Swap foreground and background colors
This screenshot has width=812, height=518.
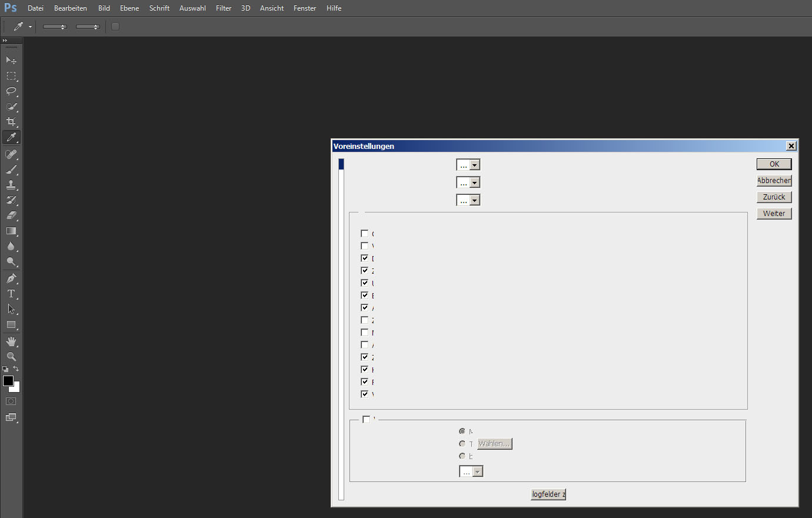[x=16, y=369]
